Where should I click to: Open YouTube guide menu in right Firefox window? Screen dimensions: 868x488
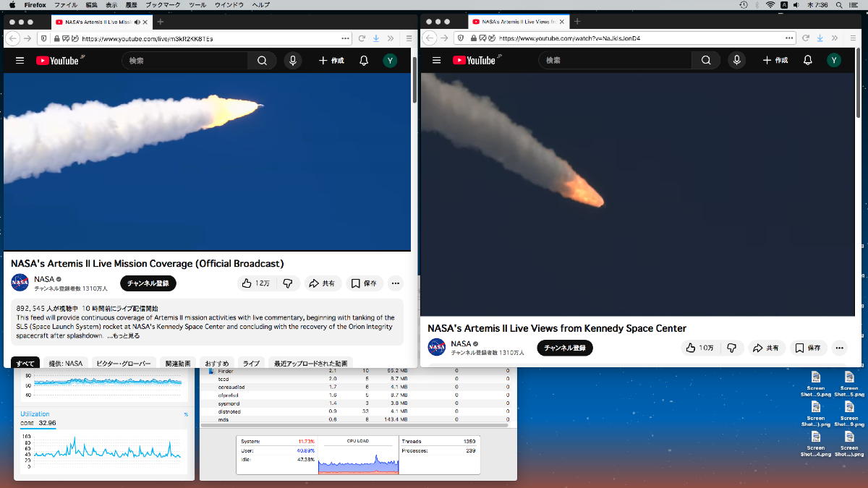[x=436, y=61]
